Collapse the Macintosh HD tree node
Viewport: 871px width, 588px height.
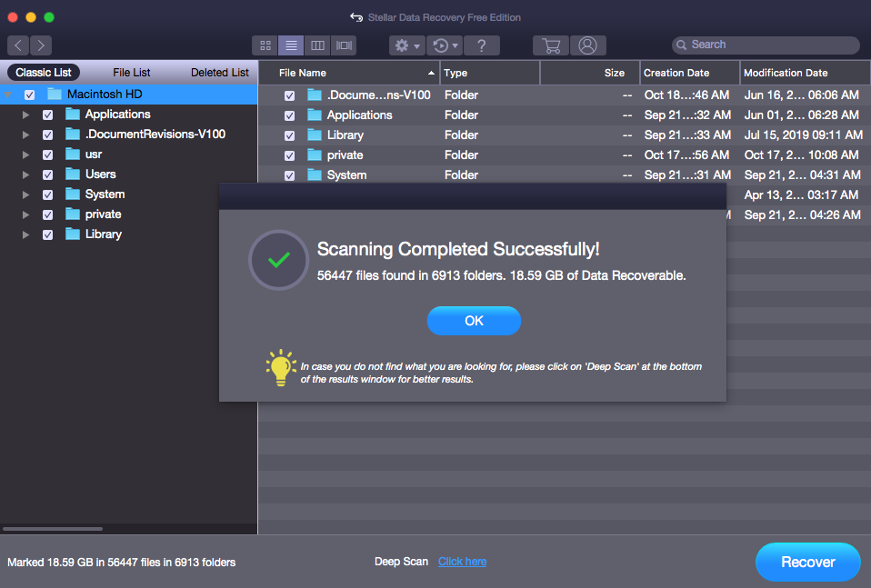pos(8,95)
